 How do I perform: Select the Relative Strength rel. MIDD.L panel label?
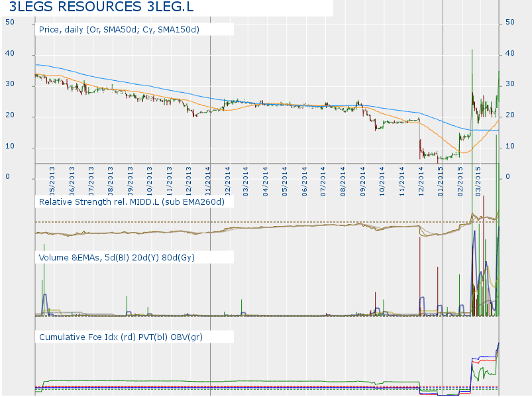point(132,202)
